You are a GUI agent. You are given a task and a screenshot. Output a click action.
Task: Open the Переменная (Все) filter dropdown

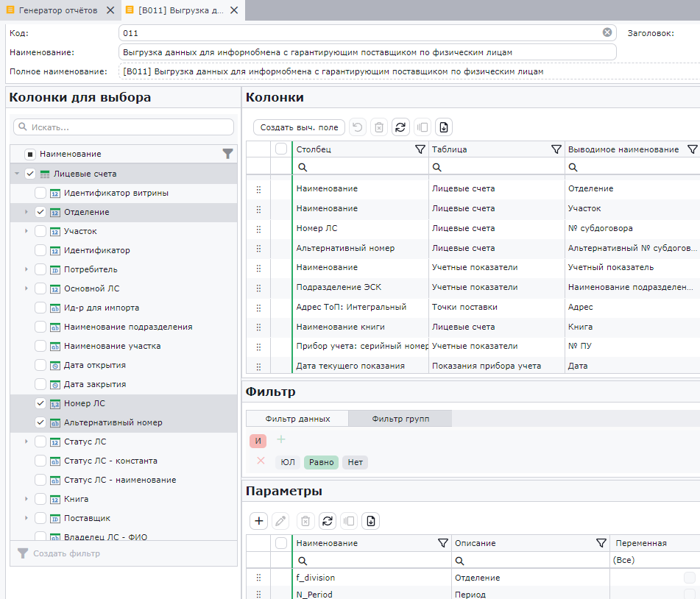[654, 560]
